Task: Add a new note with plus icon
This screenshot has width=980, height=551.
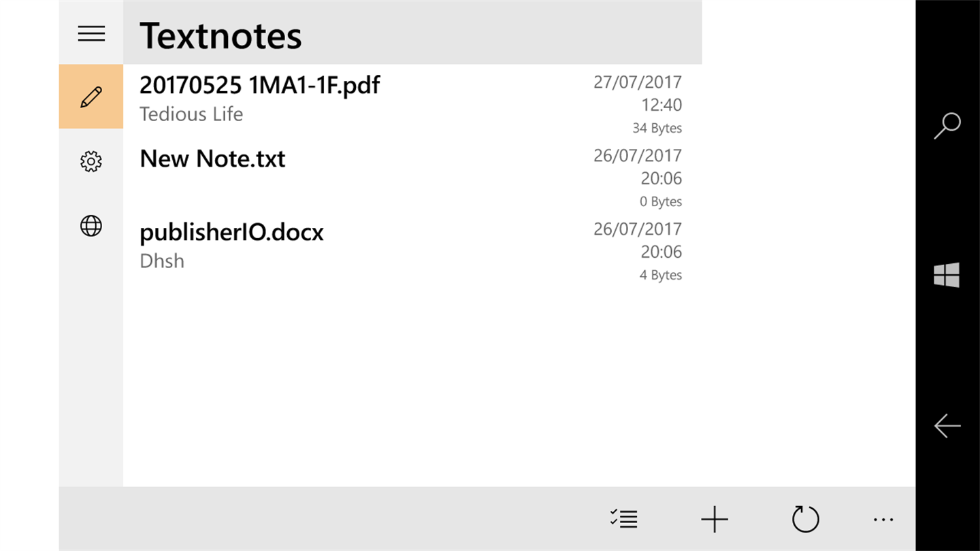Action: click(x=715, y=520)
